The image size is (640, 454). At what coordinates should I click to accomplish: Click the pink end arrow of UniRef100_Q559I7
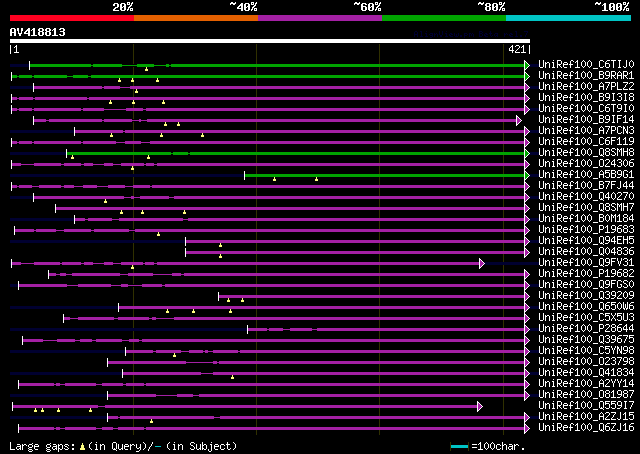480,406
